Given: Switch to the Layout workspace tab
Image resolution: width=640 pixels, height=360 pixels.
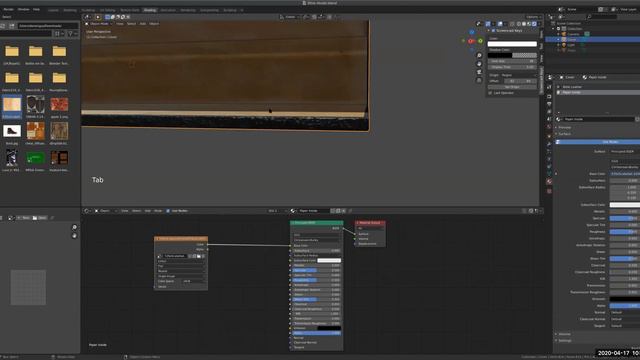Looking at the screenshot, I should pyautogui.click(x=53, y=10).
